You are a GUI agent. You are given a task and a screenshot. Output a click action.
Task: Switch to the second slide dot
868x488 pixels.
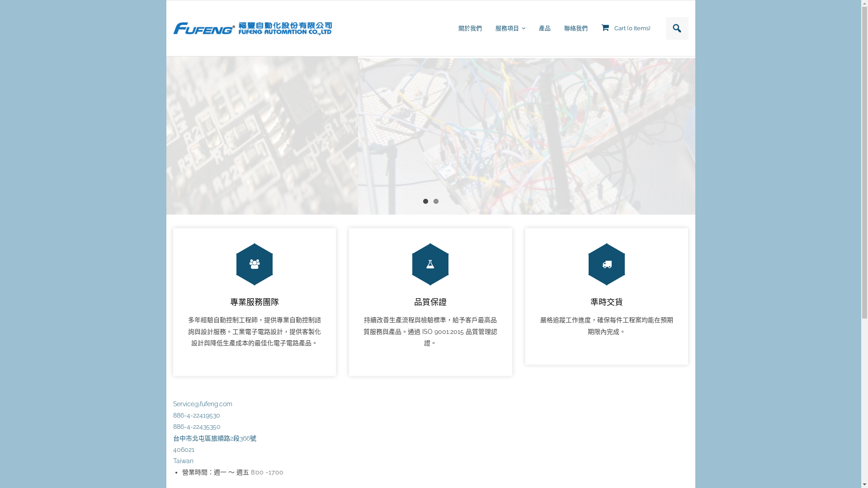click(436, 202)
